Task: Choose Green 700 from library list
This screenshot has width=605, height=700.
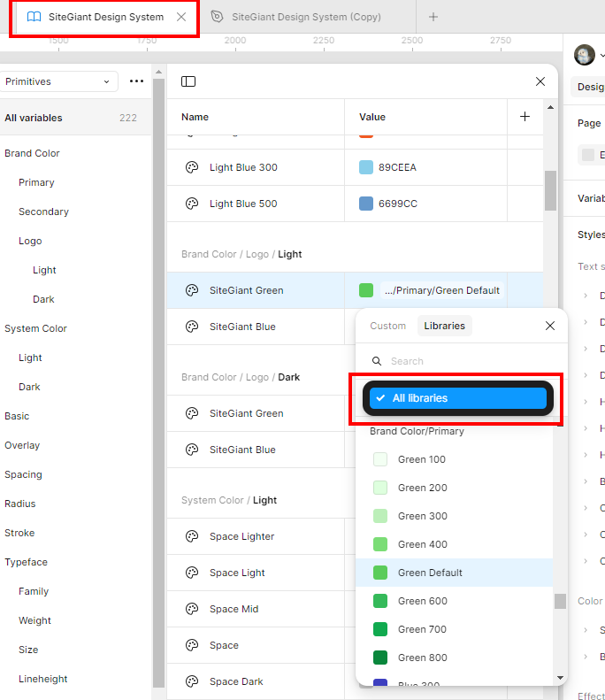Action: tap(455, 629)
